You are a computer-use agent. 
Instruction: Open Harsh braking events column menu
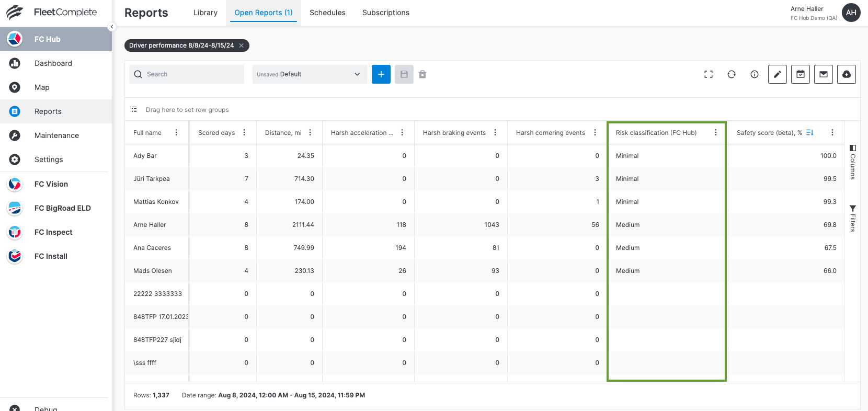point(495,133)
